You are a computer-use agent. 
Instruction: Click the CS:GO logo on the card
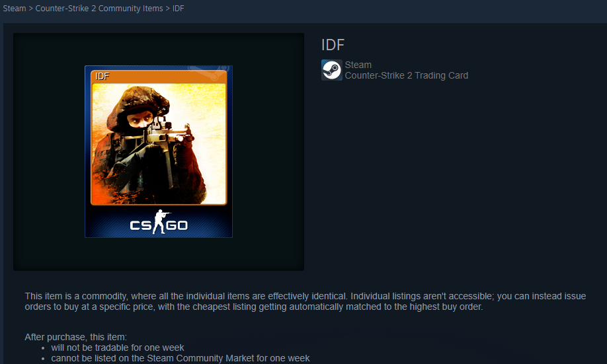click(159, 223)
